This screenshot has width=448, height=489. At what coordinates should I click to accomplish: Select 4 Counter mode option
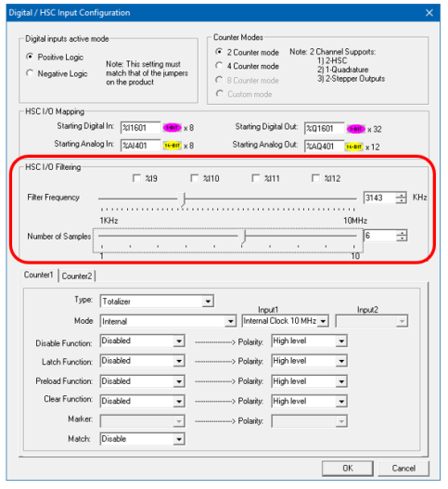[x=219, y=66]
